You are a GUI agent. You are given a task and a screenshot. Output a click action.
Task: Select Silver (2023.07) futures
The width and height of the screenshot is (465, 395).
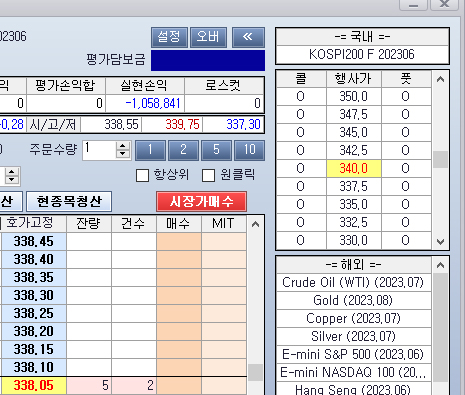(353, 337)
